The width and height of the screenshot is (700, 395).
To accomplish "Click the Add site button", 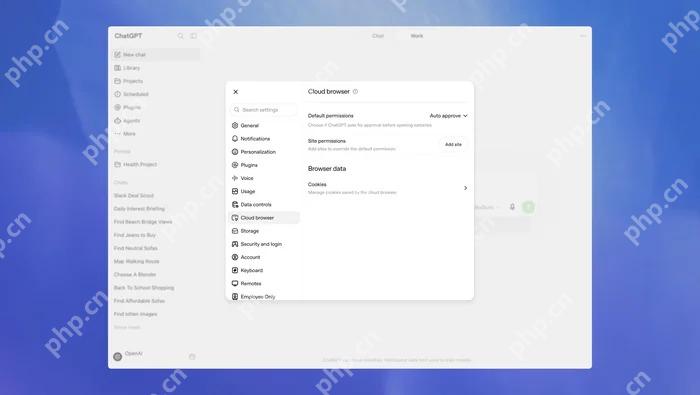I will pyautogui.click(x=453, y=145).
